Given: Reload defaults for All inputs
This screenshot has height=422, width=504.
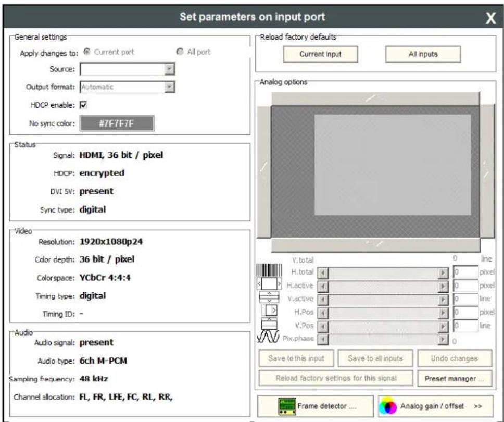Looking at the screenshot, I should pyautogui.click(x=423, y=54).
